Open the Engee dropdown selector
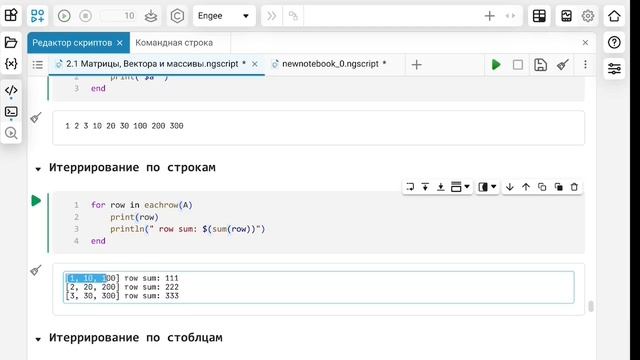Viewport: 640px width, 360px height. click(x=224, y=16)
